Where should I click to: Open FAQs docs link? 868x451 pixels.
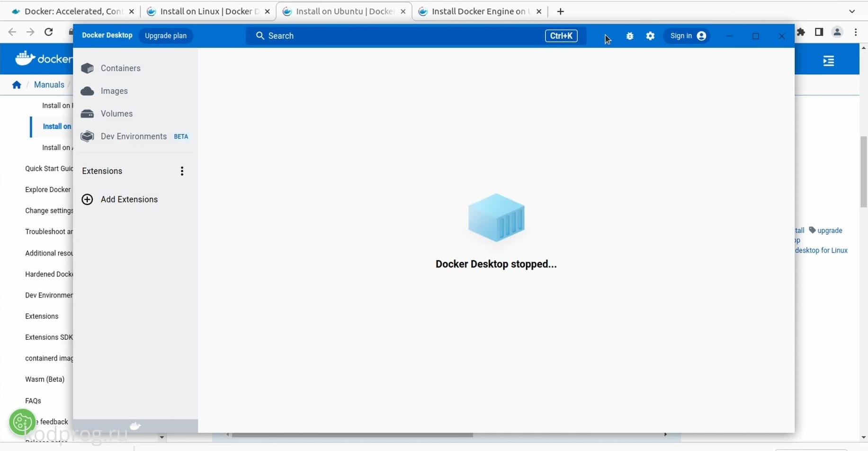pos(33,401)
